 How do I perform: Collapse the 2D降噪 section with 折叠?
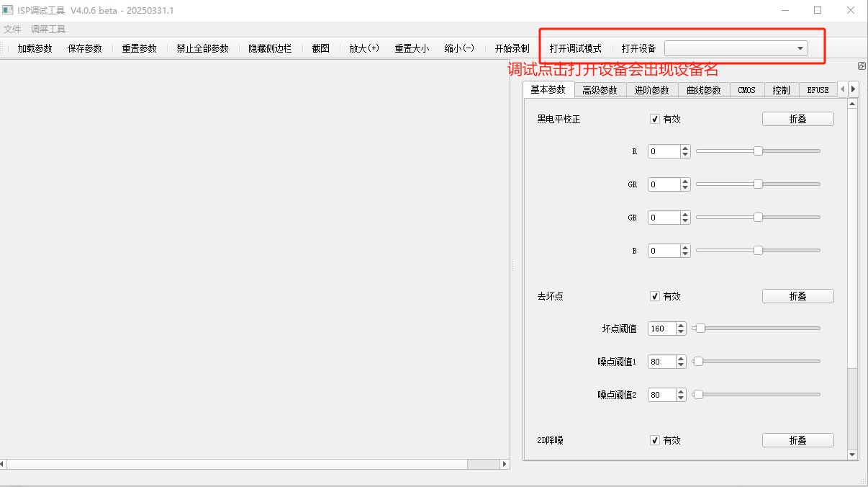tap(798, 440)
